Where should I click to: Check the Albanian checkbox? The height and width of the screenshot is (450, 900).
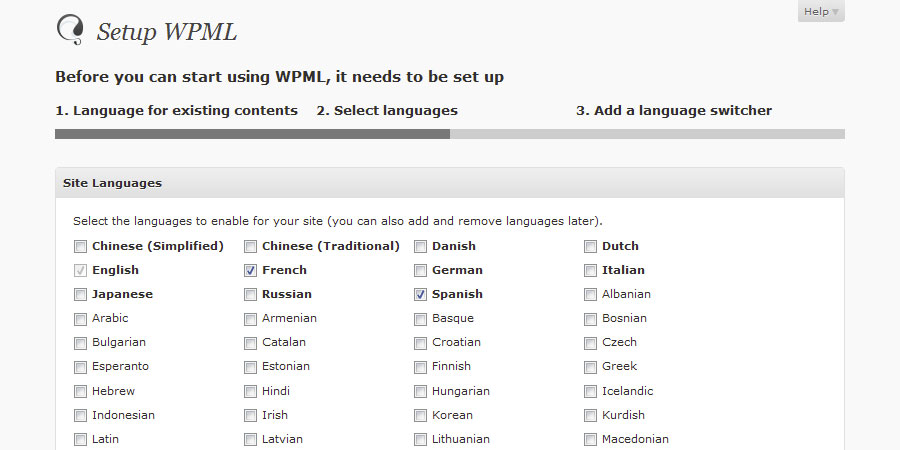coord(590,294)
